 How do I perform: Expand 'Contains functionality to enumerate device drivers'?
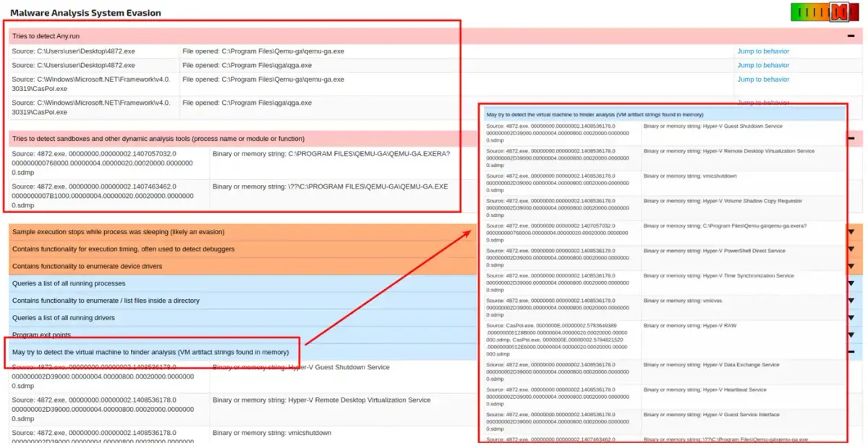851,267
